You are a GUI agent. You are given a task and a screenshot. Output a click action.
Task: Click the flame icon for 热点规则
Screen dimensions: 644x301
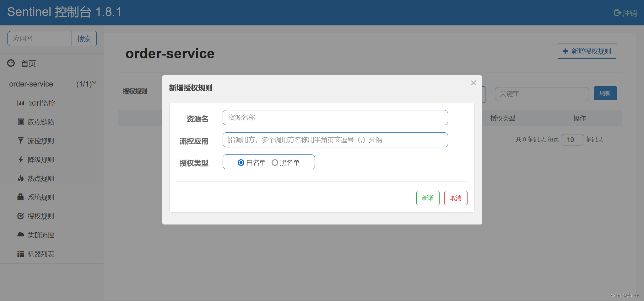click(21, 178)
